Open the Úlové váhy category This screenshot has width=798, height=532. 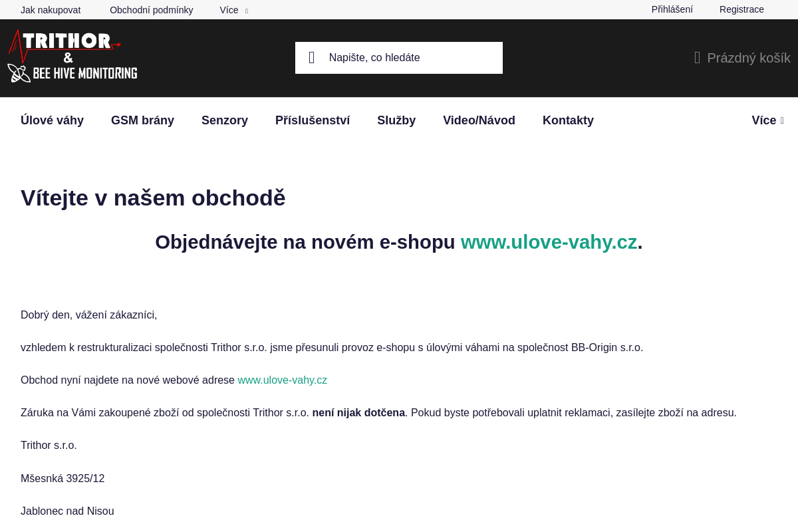52,120
